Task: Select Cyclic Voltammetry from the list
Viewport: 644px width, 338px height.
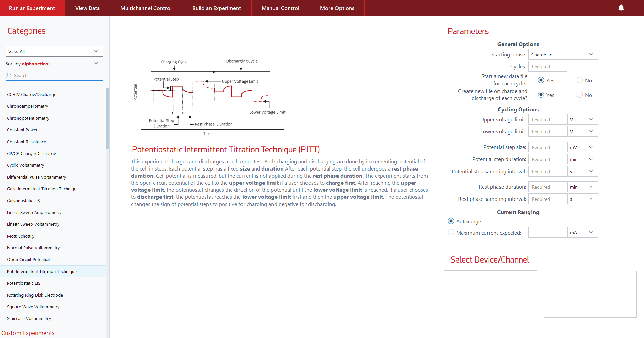Action: 26,165
